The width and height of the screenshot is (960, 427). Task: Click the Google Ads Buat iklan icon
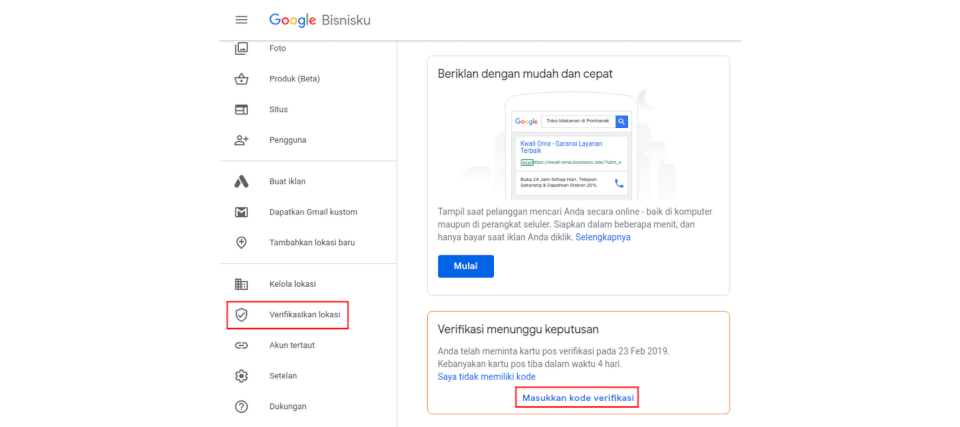[241, 181]
